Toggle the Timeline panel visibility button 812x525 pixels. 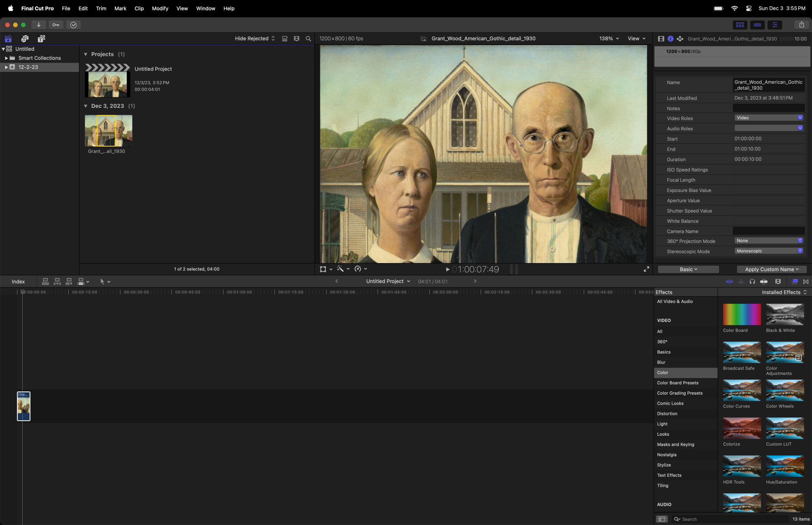click(757, 25)
